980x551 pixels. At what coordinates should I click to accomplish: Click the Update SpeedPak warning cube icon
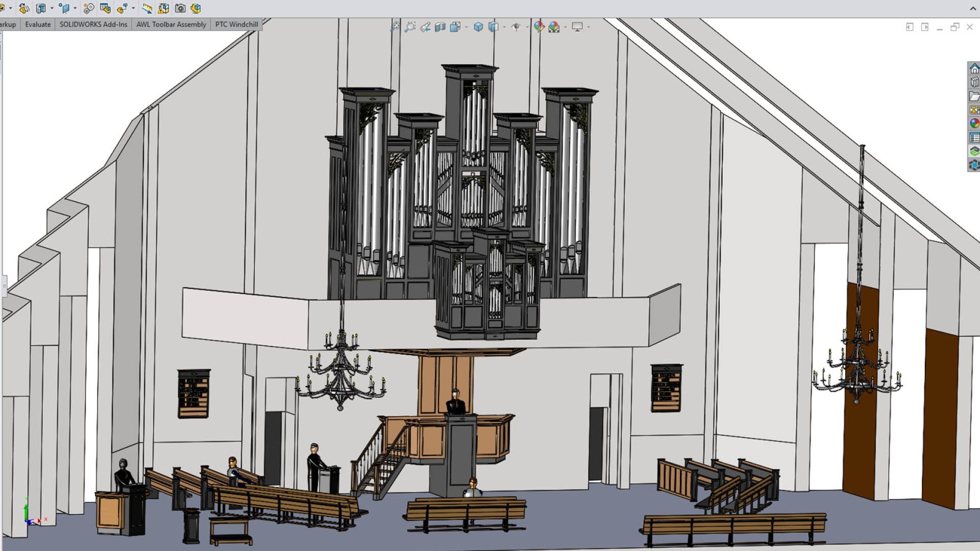(x=164, y=8)
